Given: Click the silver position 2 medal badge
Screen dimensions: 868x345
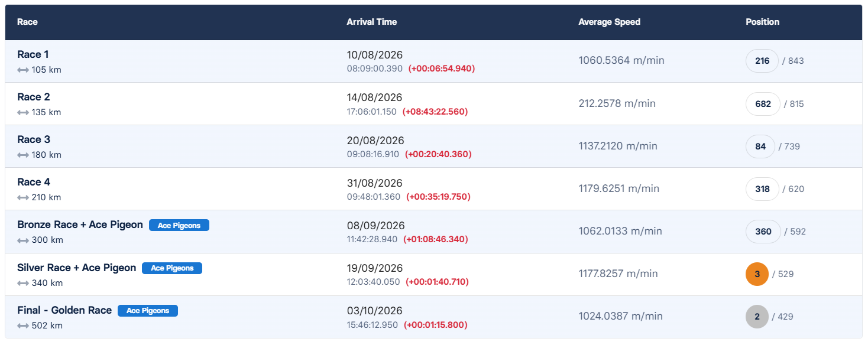Looking at the screenshot, I should click(x=757, y=317).
